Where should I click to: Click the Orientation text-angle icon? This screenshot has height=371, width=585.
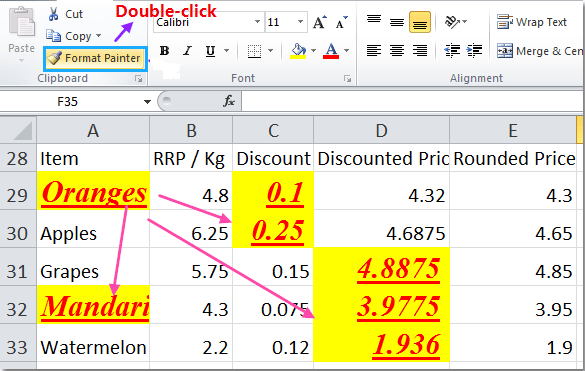point(452,22)
